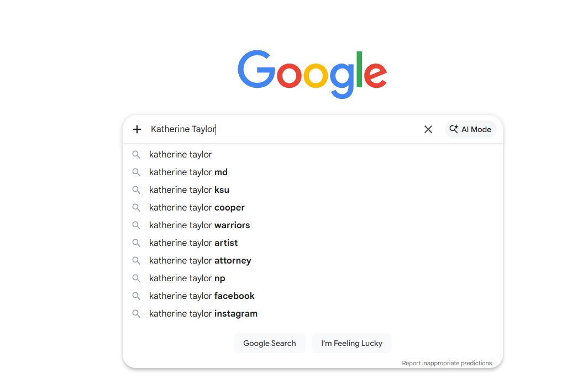Screen dimensions: 588x384
Task: Click the plus icon in search bar
Action: (137, 129)
